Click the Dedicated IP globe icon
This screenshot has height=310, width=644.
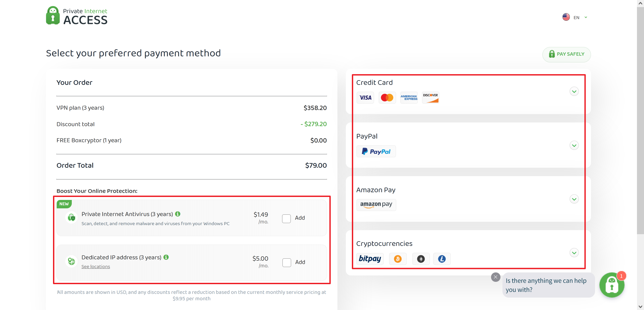71,261
